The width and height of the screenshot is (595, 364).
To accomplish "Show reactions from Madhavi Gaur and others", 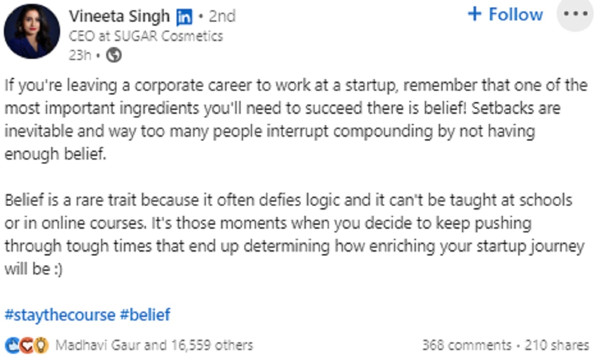I will coord(154,345).
